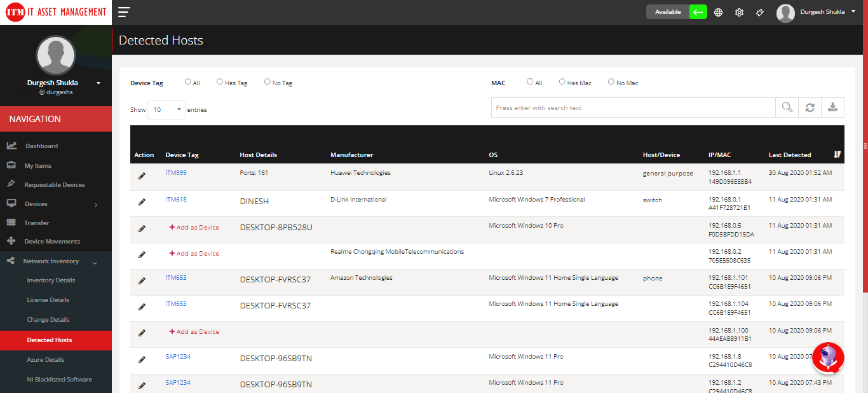
Task: Refresh the detected hosts list
Action: tap(810, 107)
